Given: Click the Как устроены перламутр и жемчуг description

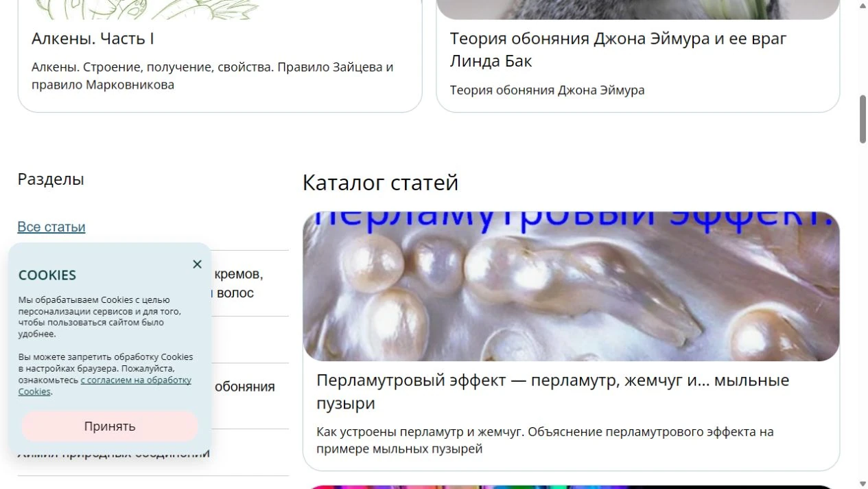Looking at the screenshot, I should (545, 440).
